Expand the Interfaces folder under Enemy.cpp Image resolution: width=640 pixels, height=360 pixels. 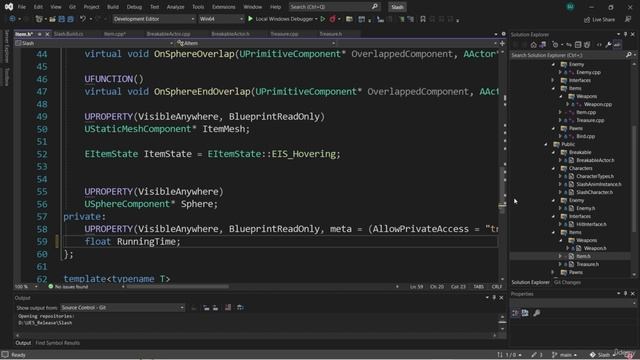pos(554,80)
